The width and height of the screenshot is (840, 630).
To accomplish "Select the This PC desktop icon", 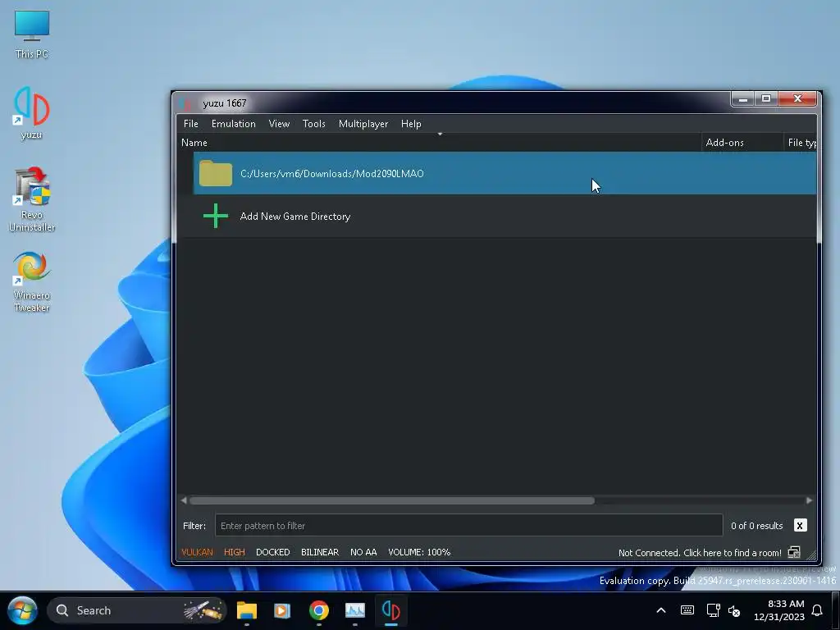I will (x=32, y=34).
